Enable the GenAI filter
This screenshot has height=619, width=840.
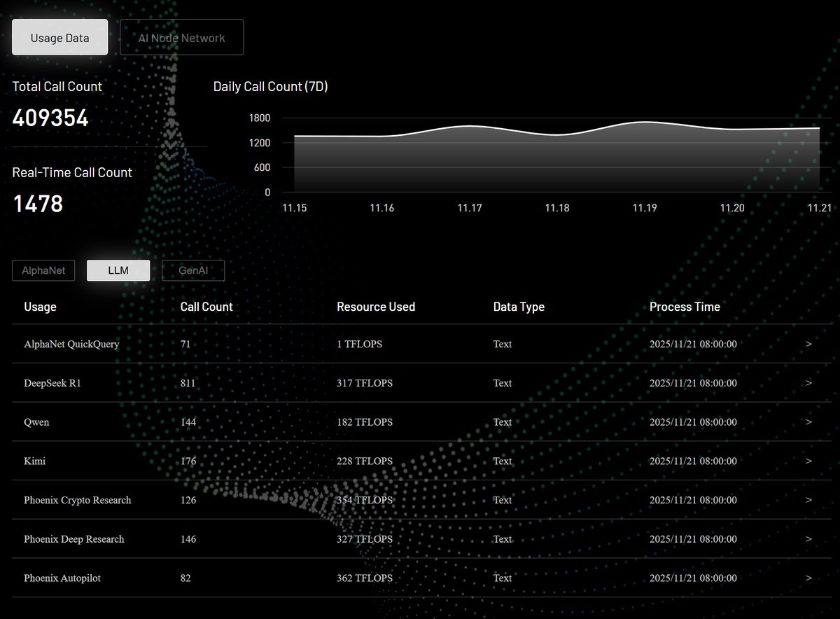(193, 270)
